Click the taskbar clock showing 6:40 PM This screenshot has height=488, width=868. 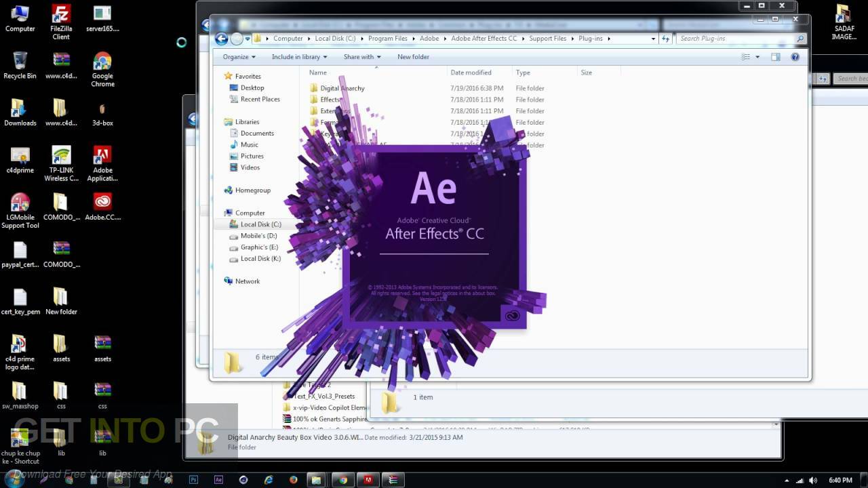pos(840,480)
